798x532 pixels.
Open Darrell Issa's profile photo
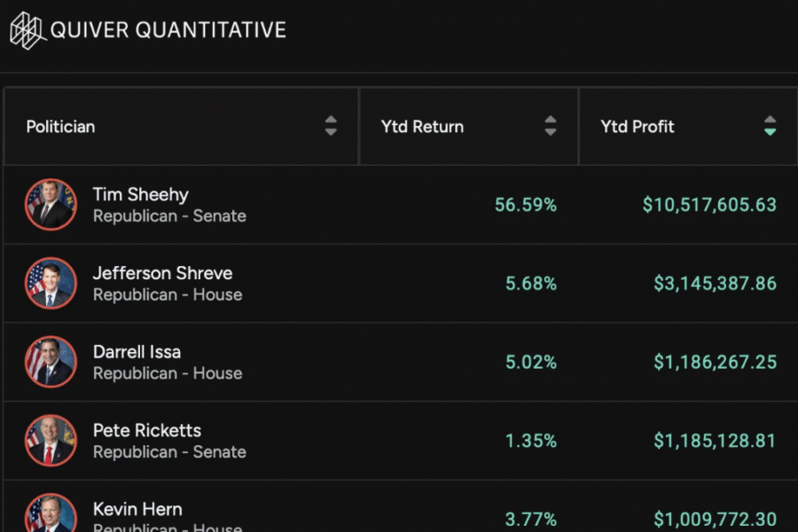tap(51, 363)
